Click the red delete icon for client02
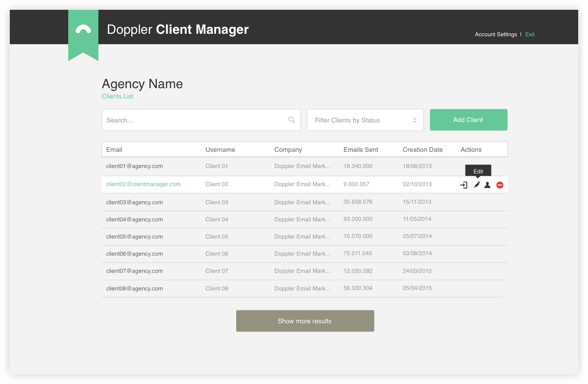This screenshot has height=384, width=588. (500, 185)
